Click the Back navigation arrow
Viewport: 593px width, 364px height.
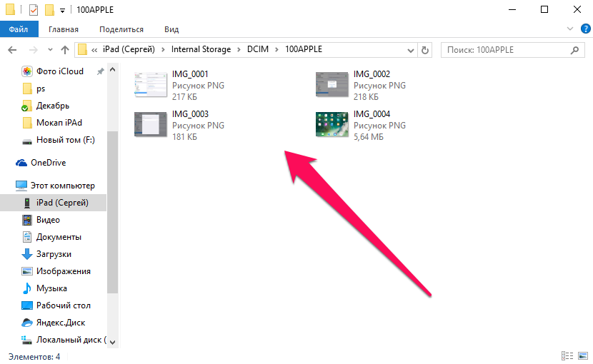(x=12, y=49)
